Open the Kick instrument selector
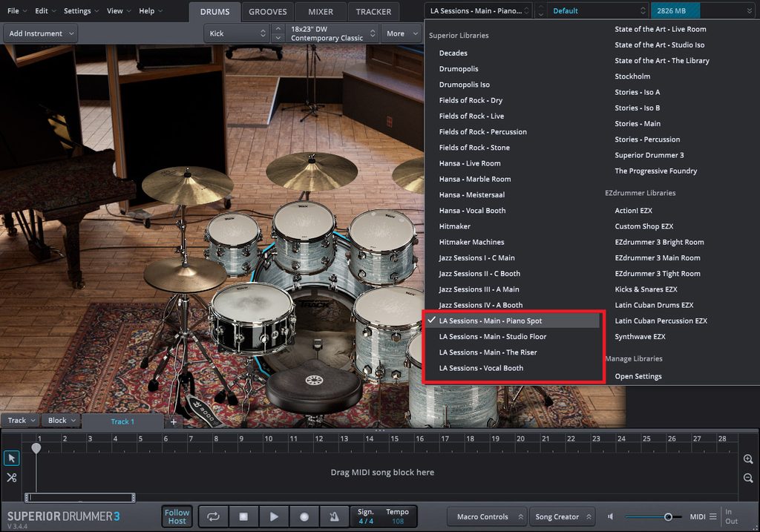Screen dimensions: 760x532 coord(237,33)
